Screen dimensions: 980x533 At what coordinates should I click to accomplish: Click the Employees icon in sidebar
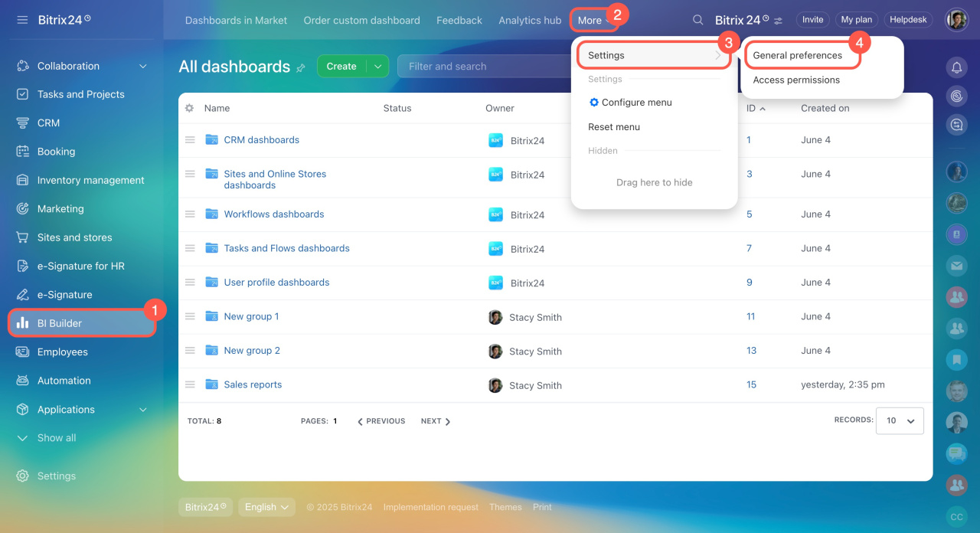point(23,352)
